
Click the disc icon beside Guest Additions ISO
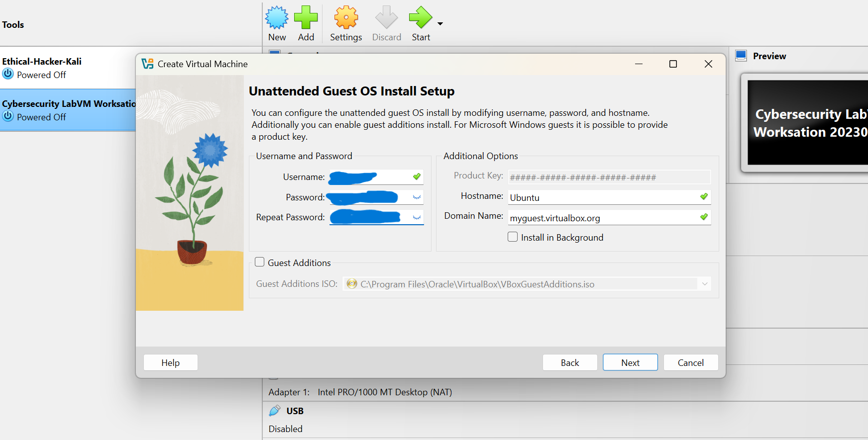point(352,283)
